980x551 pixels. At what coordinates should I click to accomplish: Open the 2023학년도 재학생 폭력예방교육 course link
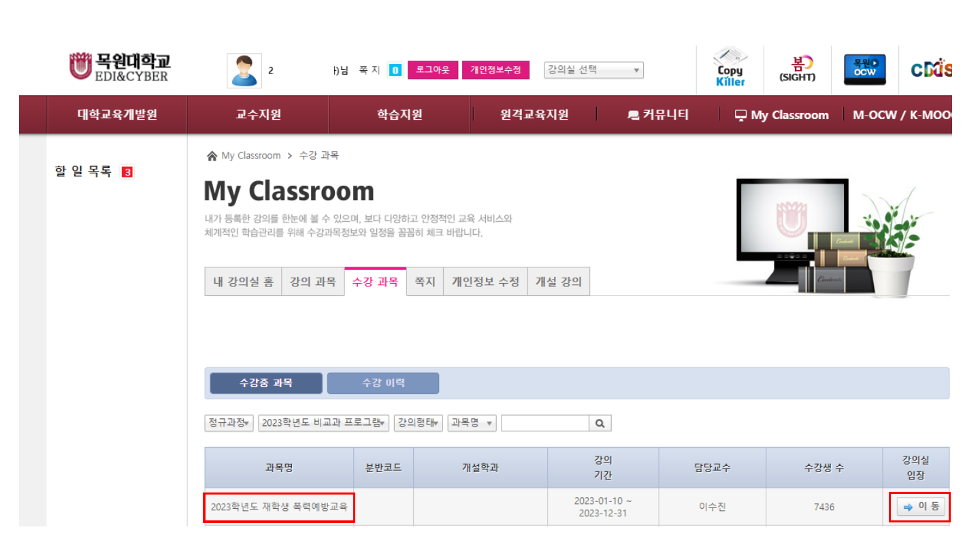[x=279, y=507]
